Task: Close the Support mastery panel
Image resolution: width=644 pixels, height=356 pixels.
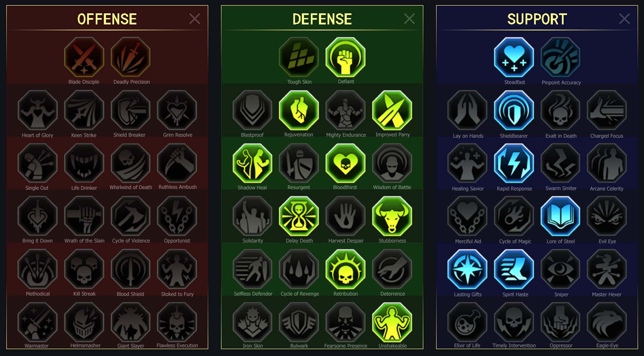Action: 624,19
